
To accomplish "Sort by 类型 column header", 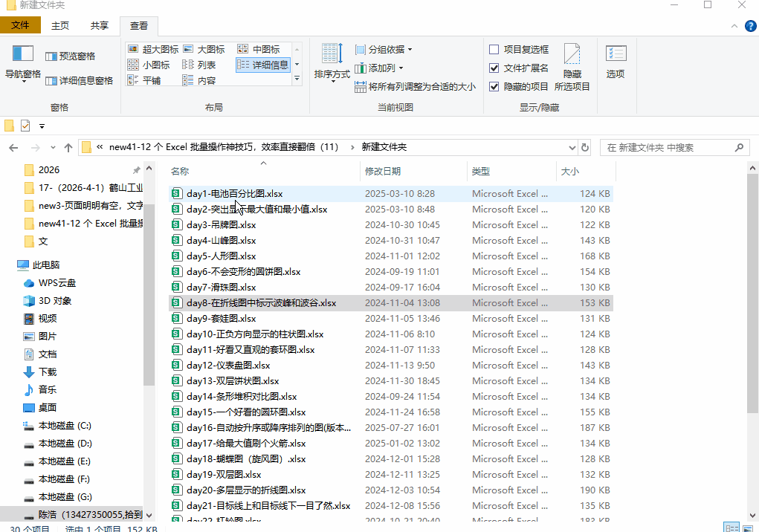I will 512,171.
